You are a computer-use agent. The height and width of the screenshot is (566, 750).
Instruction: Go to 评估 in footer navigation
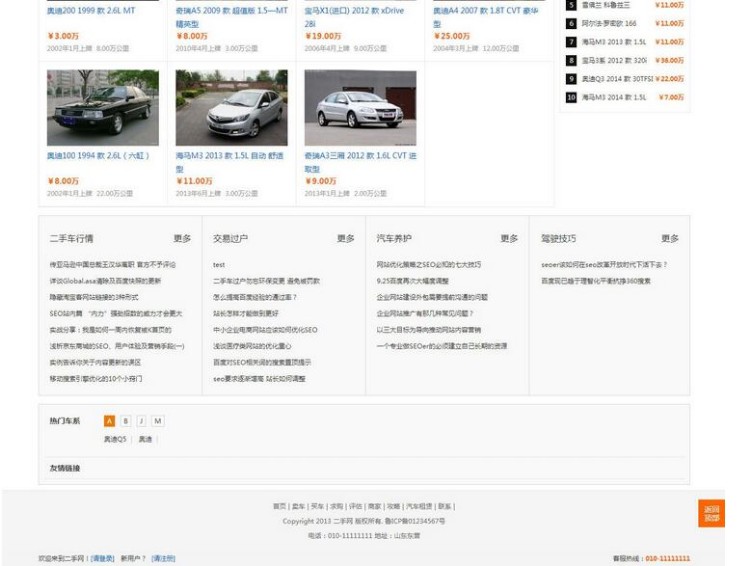tap(355, 506)
